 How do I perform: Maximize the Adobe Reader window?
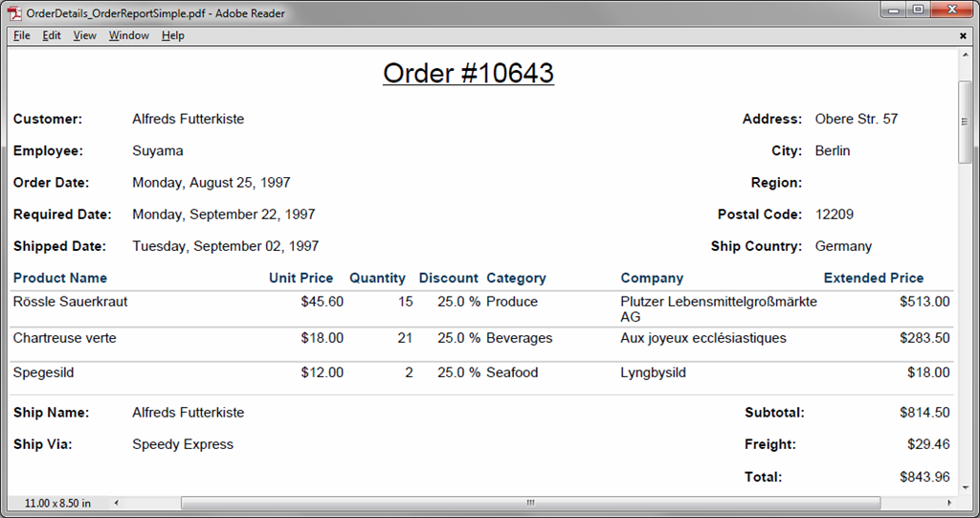[918, 10]
